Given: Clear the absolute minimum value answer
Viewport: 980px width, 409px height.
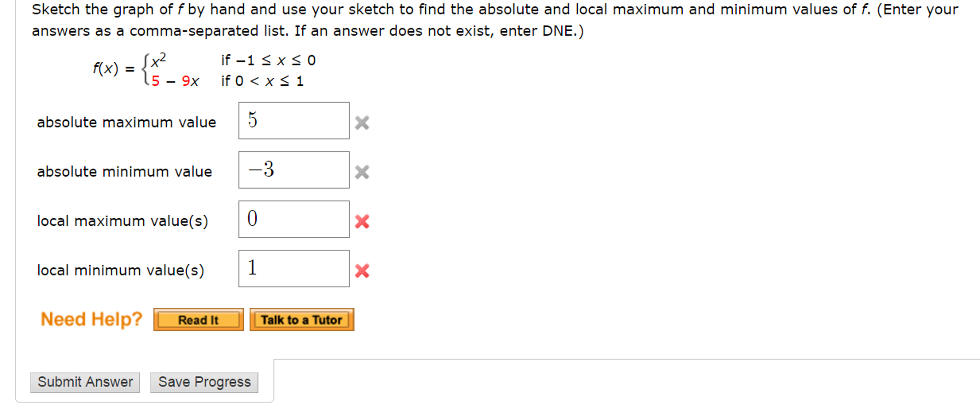Looking at the screenshot, I should pos(363,171).
